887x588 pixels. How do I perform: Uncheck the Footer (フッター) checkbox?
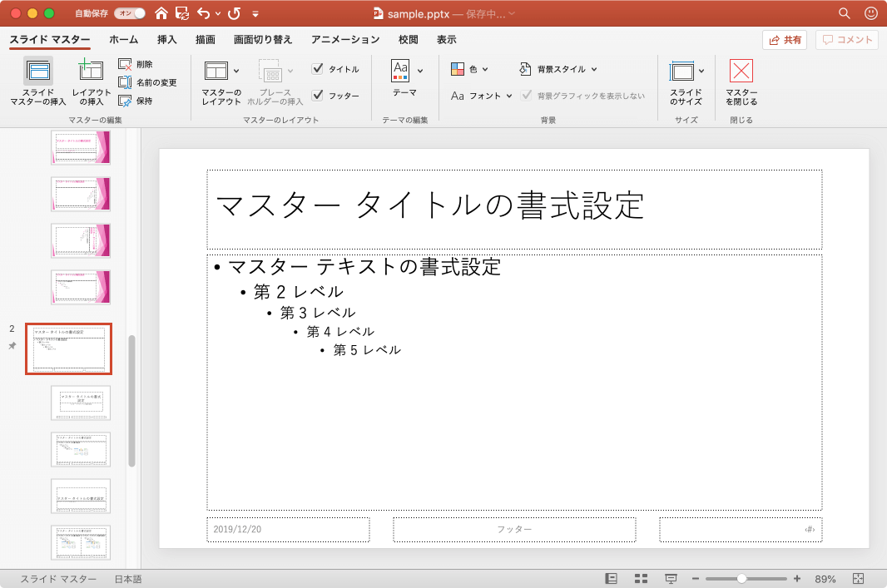(x=318, y=96)
